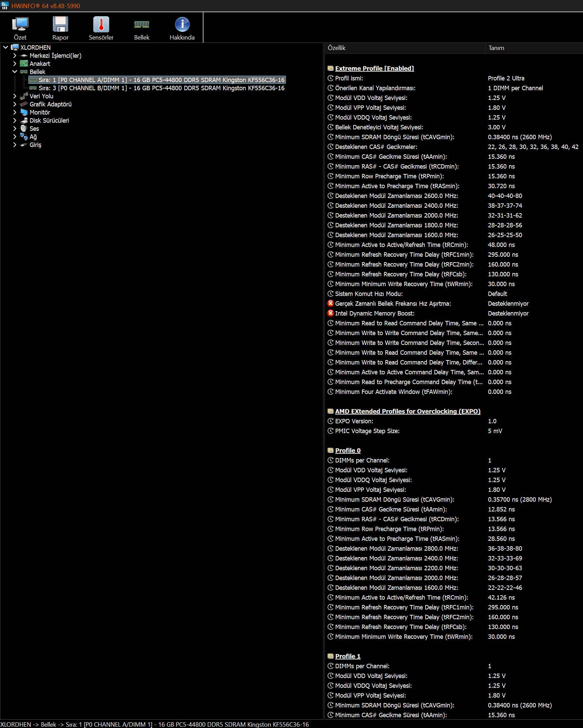Select the XLORDHEN root item
The image size is (583, 728).
tap(35, 48)
